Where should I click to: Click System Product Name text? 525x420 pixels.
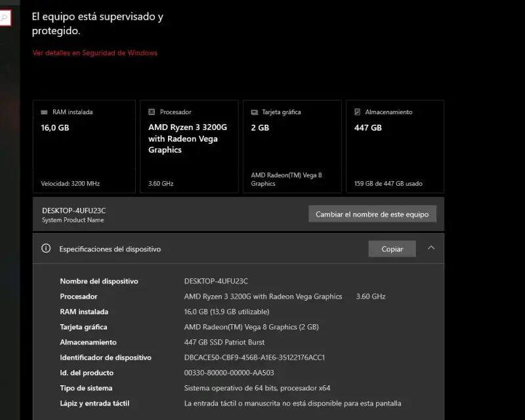coord(73,220)
